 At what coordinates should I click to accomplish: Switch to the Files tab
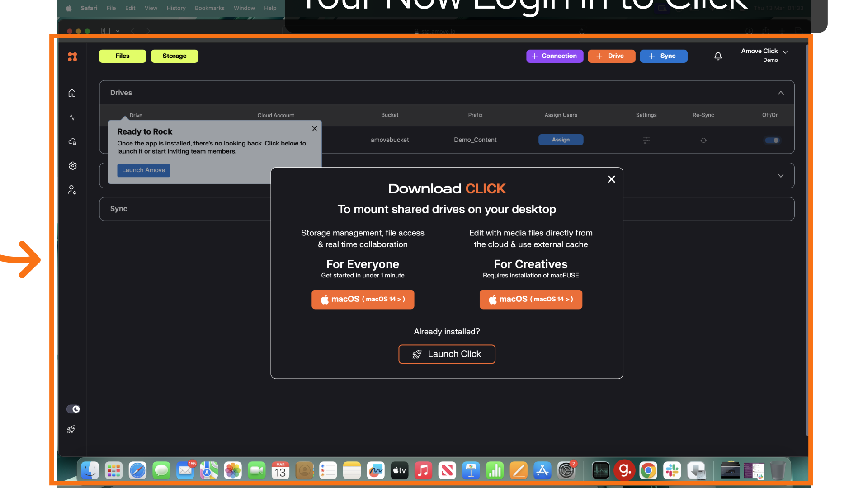123,56
